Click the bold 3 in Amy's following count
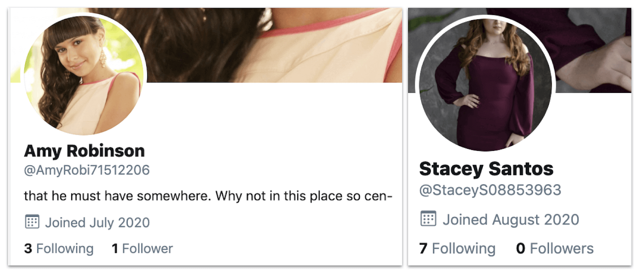This screenshot has width=644, height=278. (28, 249)
